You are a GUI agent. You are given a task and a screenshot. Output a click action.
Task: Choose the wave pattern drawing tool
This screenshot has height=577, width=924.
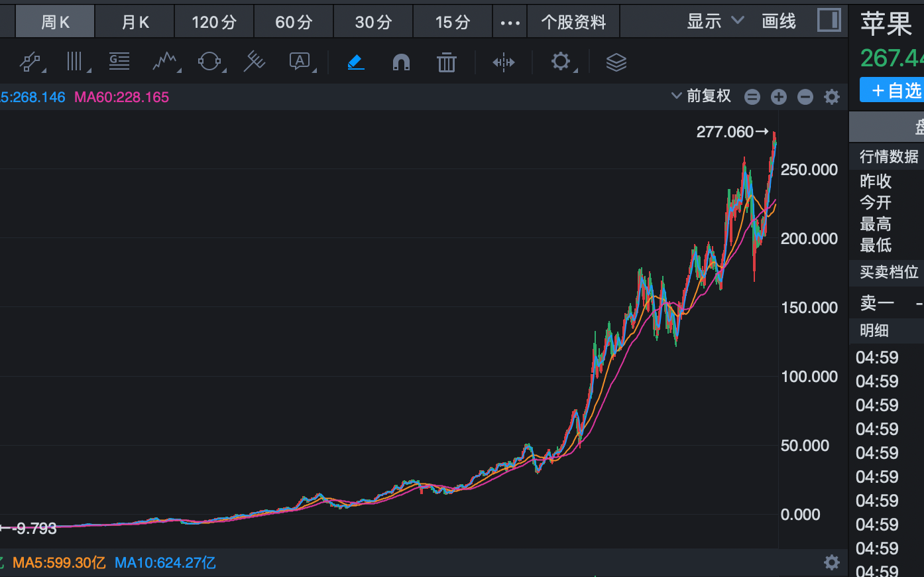pos(165,62)
